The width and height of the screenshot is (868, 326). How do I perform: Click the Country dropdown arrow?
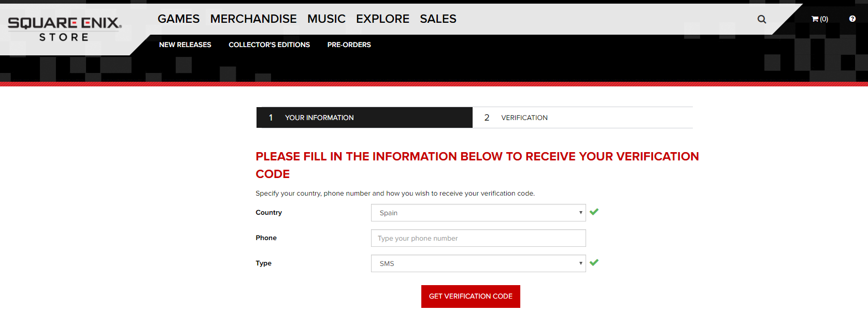[x=580, y=213]
